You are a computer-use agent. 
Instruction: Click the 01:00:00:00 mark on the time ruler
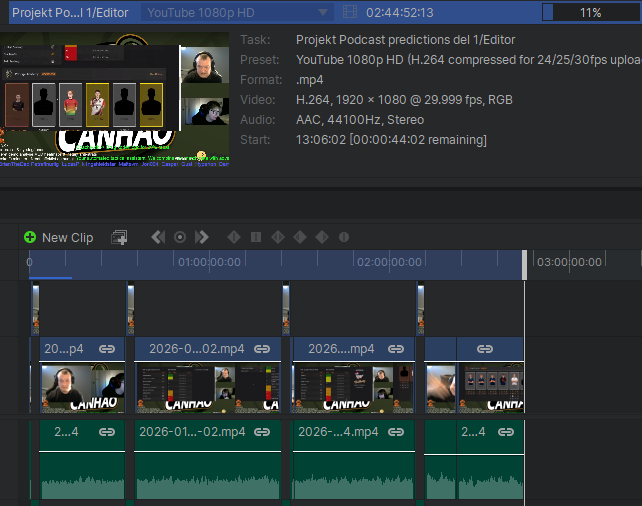tap(209, 262)
